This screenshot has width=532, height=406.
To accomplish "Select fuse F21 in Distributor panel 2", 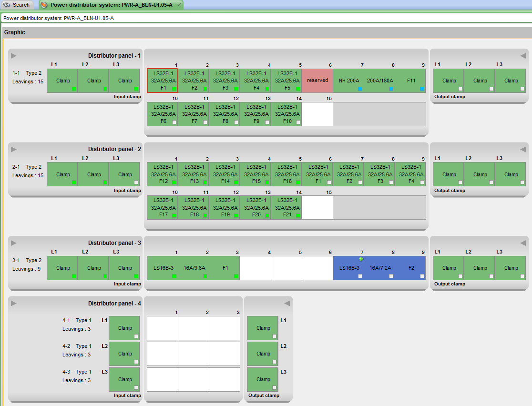I will click(286, 207).
